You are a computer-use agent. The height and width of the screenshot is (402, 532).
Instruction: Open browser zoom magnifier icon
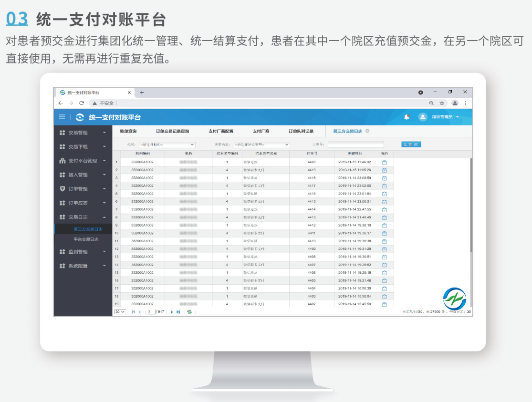431,103
